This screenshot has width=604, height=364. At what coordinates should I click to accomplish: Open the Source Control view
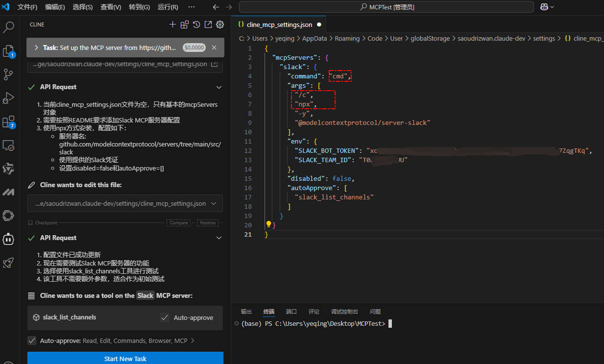coord(9,74)
